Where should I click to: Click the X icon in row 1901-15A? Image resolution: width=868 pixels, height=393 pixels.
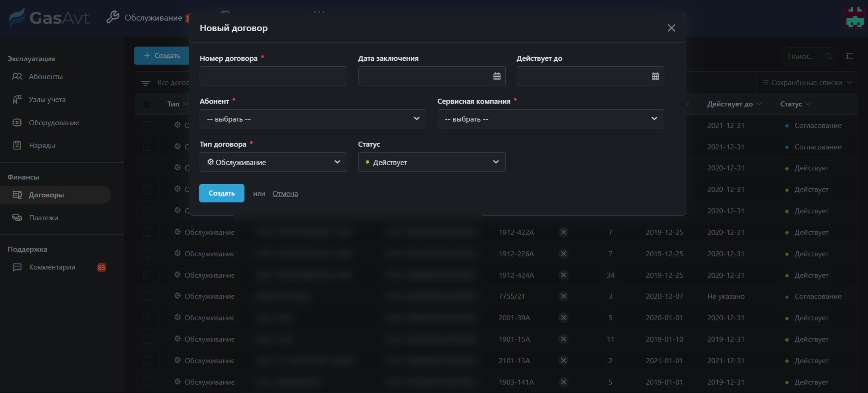[564, 339]
